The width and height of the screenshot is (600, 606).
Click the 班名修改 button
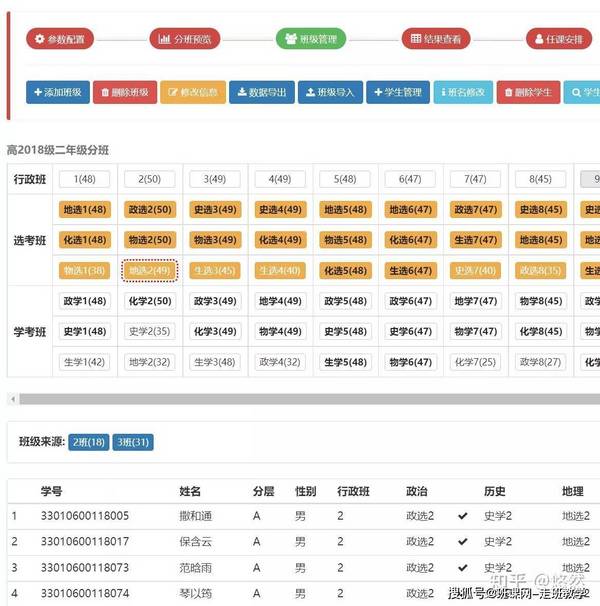(x=463, y=92)
